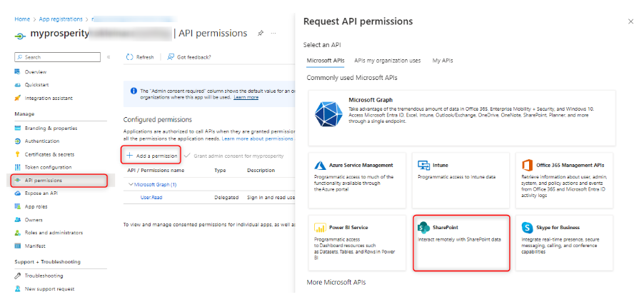This screenshot has width=644, height=302.
Task: Open Expose an API cloud icon
Action: pyautogui.click(x=17, y=193)
